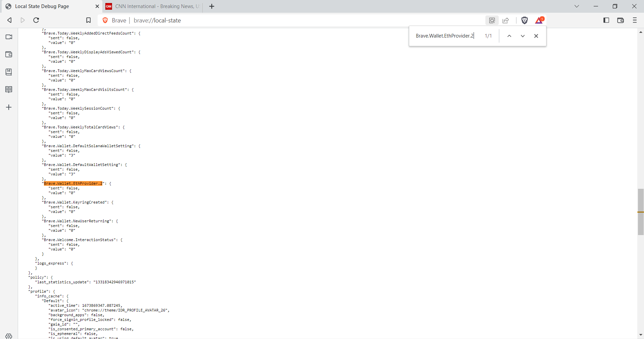This screenshot has width=644, height=339.
Task: Share the current page via share icon
Action: (506, 20)
